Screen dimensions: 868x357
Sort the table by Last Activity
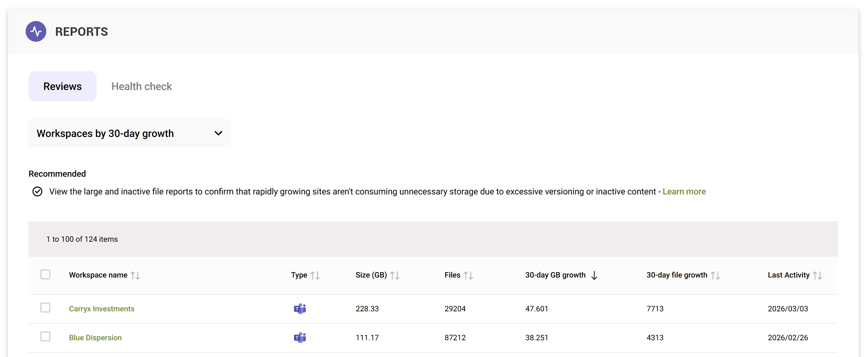pyautogui.click(x=818, y=275)
